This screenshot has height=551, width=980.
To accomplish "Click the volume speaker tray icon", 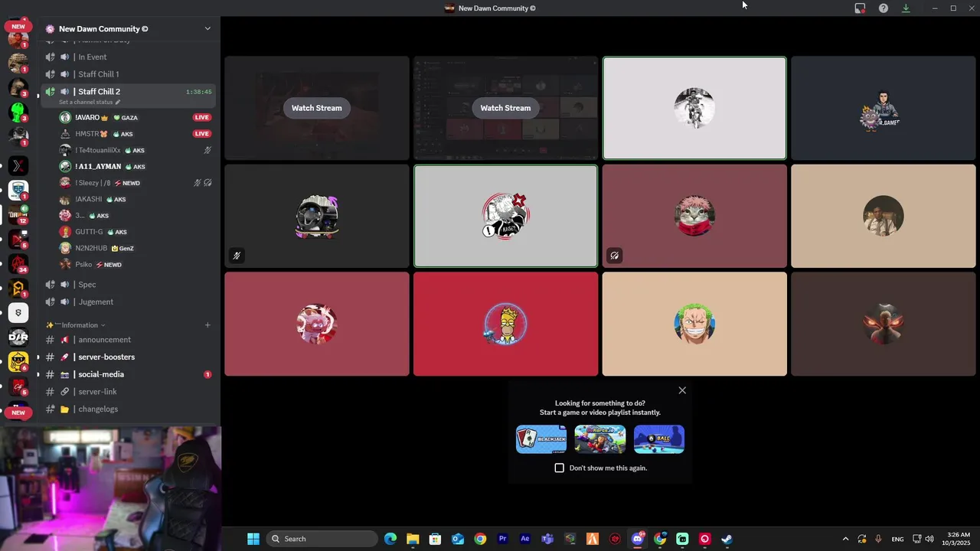I will click(929, 539).
